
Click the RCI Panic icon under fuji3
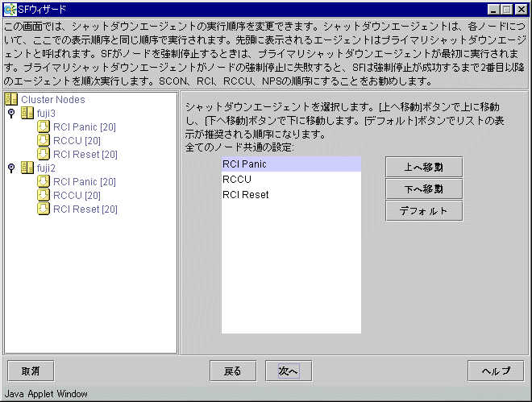[x=44, y=126]
